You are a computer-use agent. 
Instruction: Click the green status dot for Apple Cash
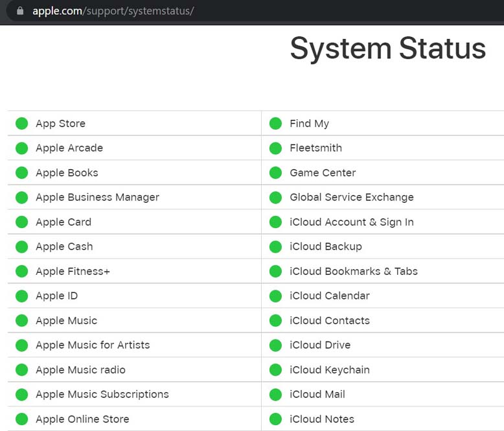[x=22, y=247]
